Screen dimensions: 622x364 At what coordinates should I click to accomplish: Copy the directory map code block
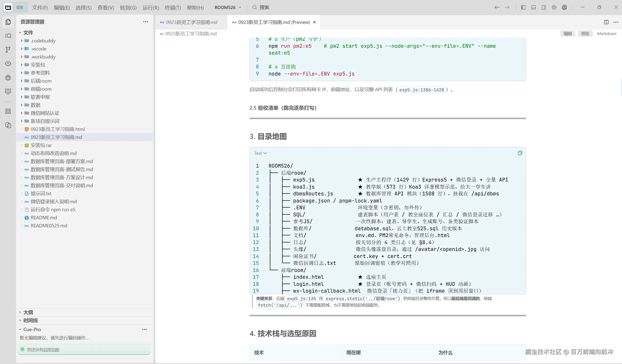coord(520,153)
